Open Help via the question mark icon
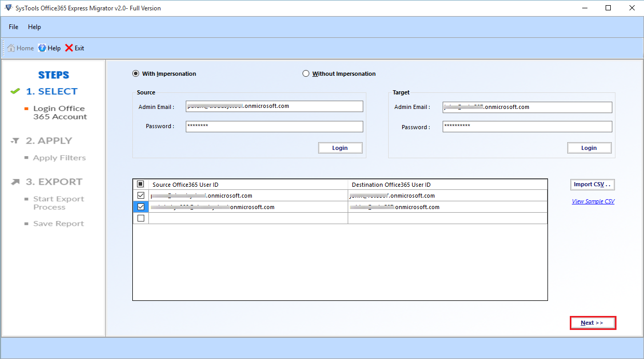Image resolution: width=644 pixels, height=359 pixels. click(x=42, y=48)
